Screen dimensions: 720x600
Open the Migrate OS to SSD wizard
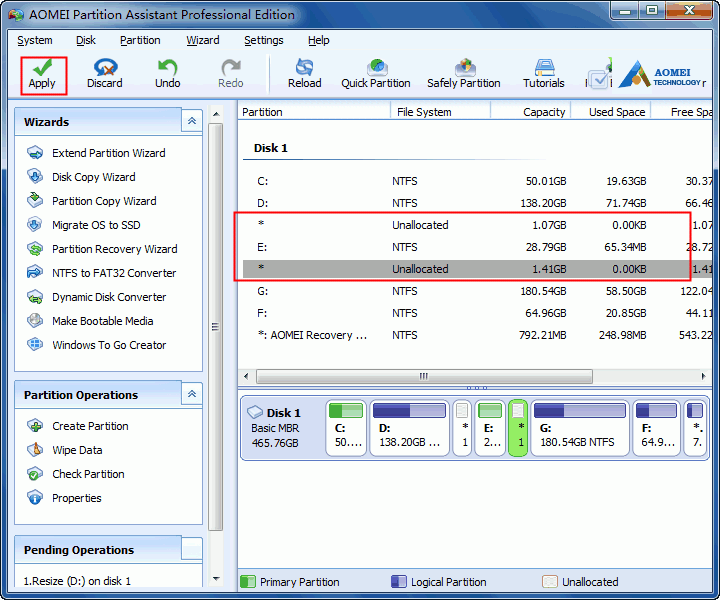[x=96, y=225]
